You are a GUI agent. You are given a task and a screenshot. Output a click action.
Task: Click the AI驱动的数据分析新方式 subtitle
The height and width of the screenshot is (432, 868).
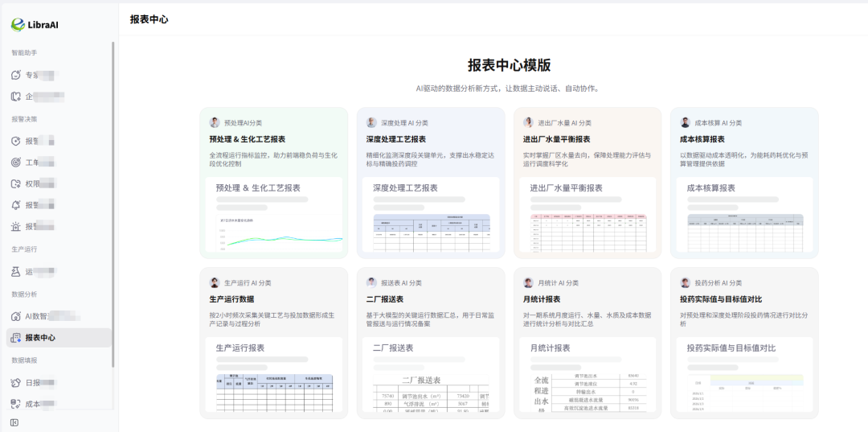[508, 88]
